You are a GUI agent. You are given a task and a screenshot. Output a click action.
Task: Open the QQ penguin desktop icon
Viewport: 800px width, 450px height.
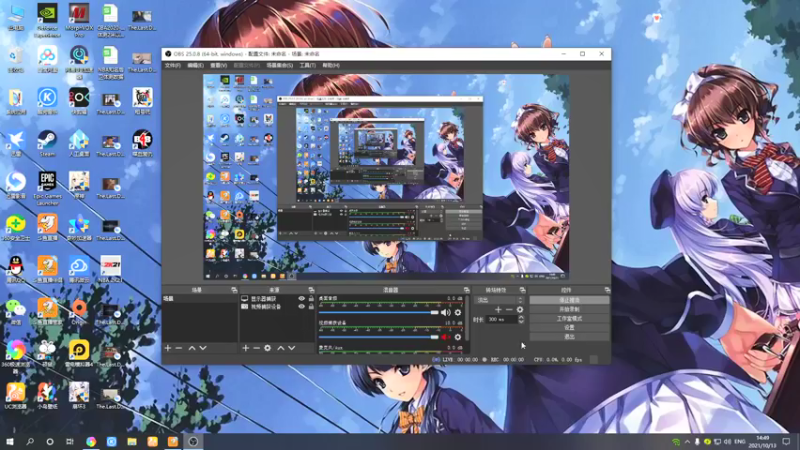pyautogui.click(x=16, y=269)
